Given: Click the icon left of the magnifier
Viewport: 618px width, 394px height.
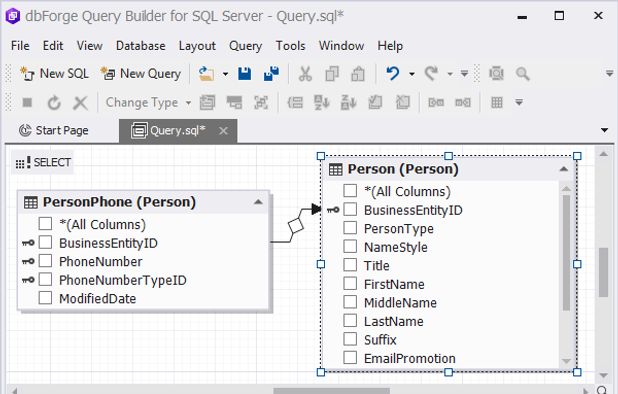Looking at the screenshot, I should pos(496,74).
